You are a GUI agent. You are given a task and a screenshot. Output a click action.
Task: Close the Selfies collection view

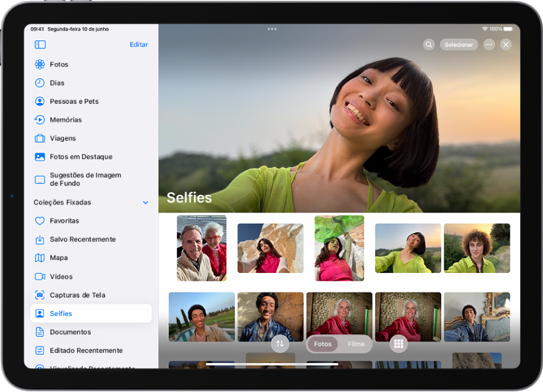[x=506, y=45]
